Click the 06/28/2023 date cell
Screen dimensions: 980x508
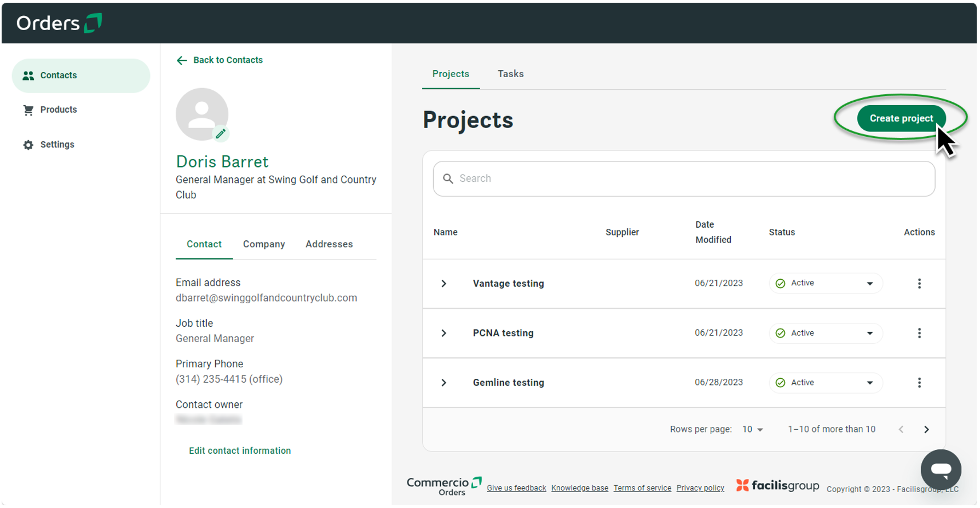point(719,383)
